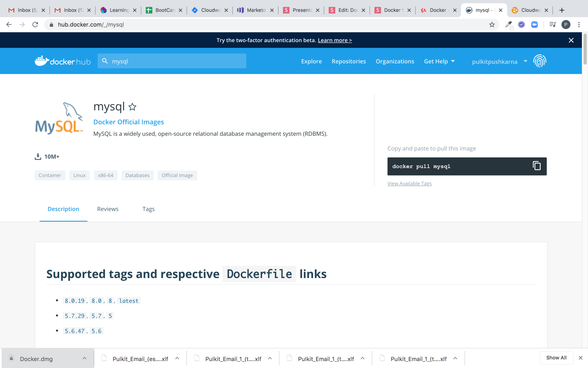The height and width of the screenshot is (368, 588).
Task: Star the mysql repository
Action: tap(132, 107)
